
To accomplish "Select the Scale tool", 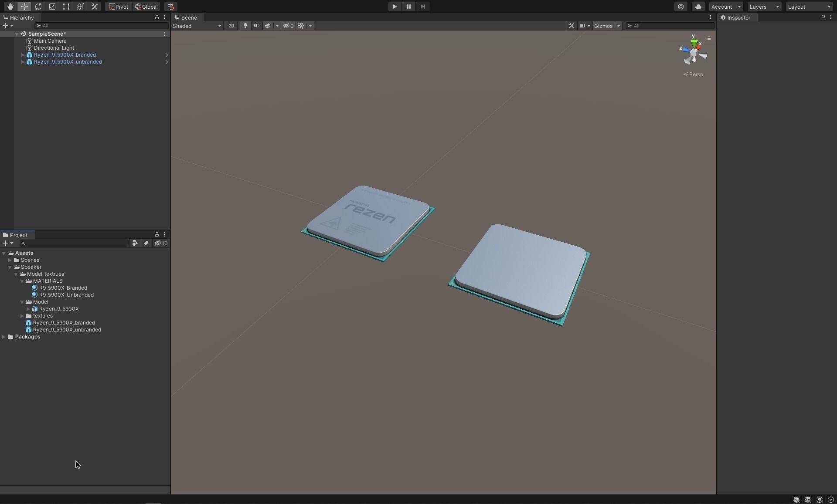I will click(x=52, y=7).
